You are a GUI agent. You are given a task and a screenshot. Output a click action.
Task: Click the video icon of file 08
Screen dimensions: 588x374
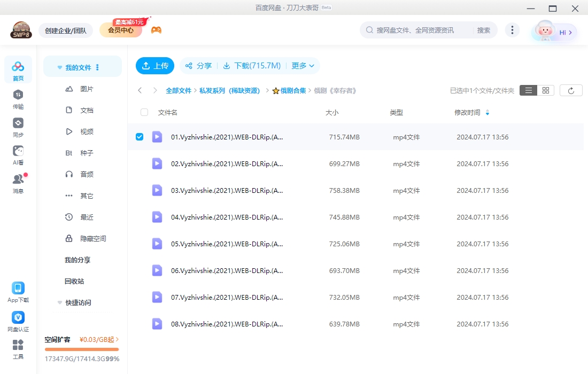point(157,324)
